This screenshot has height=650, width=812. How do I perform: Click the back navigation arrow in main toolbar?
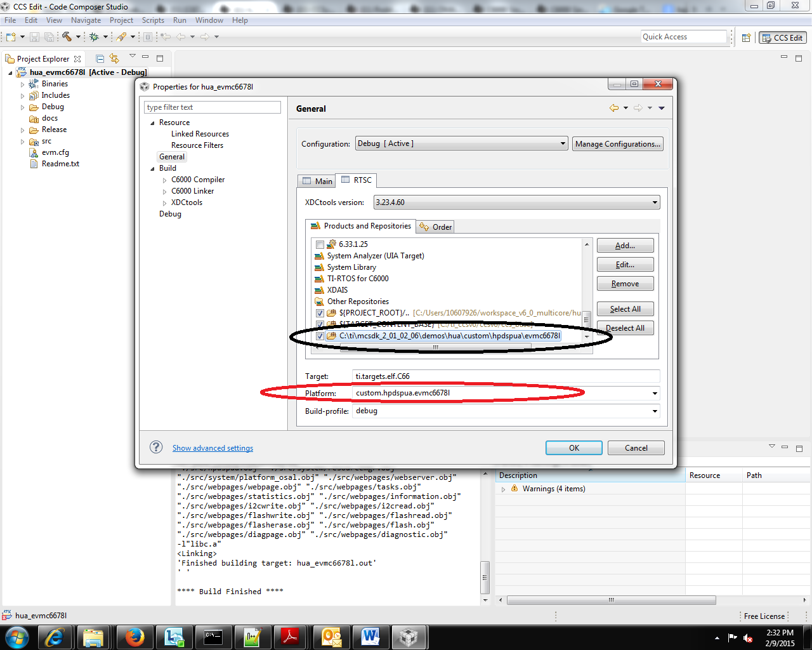tap(181, 37)
